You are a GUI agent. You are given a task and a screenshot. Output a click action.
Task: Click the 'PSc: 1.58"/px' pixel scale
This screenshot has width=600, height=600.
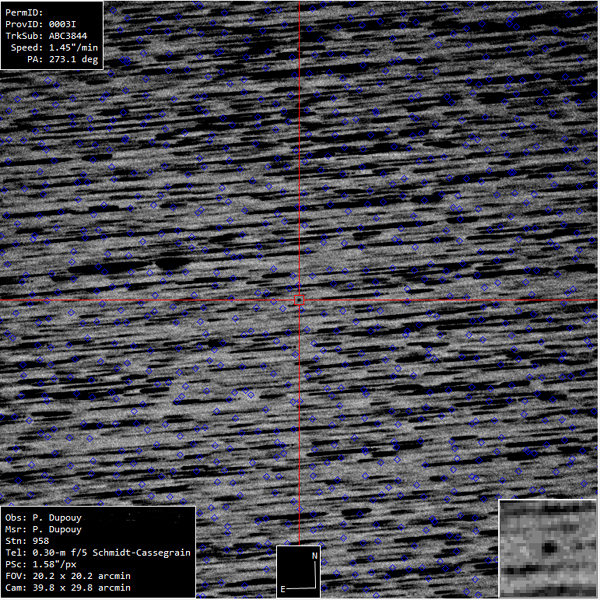click(x=41, y=564)
